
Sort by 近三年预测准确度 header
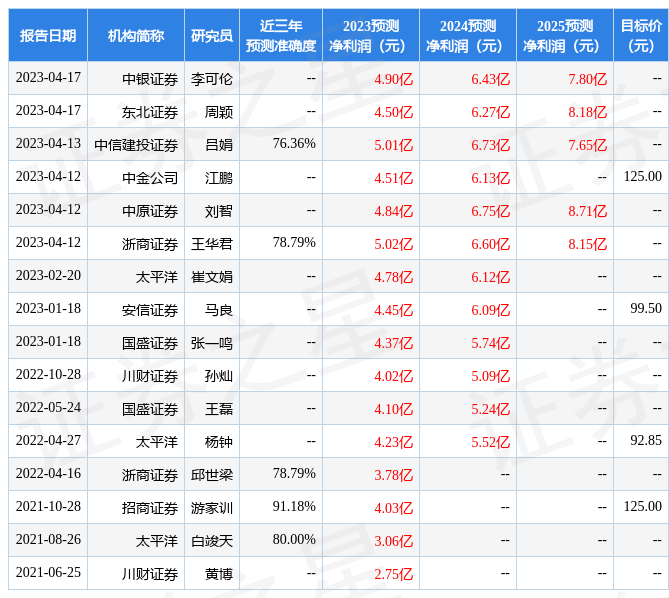[x=281, y=35]
